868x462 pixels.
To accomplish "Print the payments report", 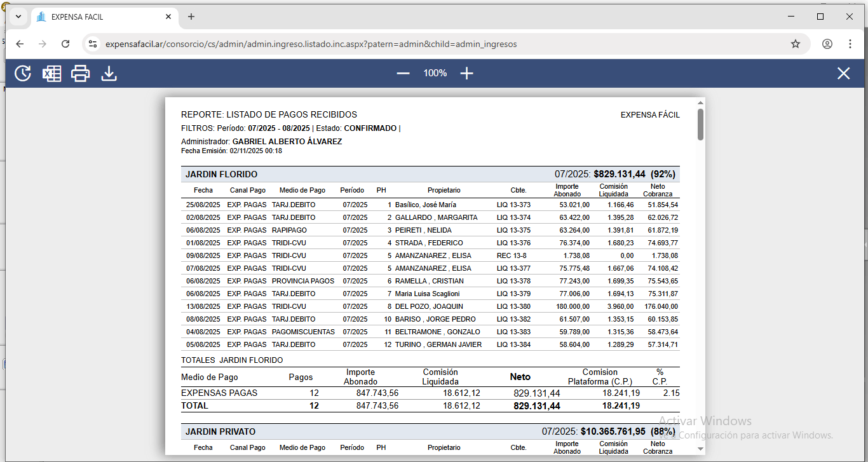I will 81,74.
